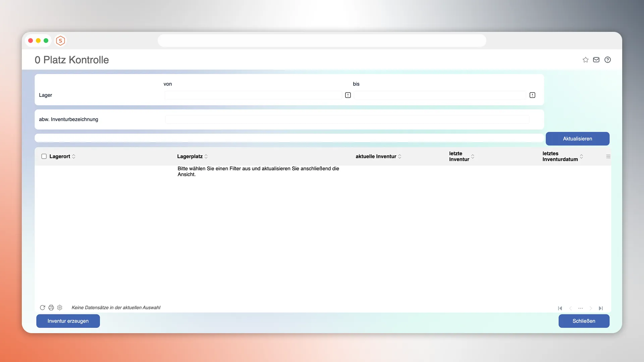Click the table refresh icon
The height and width of the screenshot is (362, 644).
(x=42, y=308)
